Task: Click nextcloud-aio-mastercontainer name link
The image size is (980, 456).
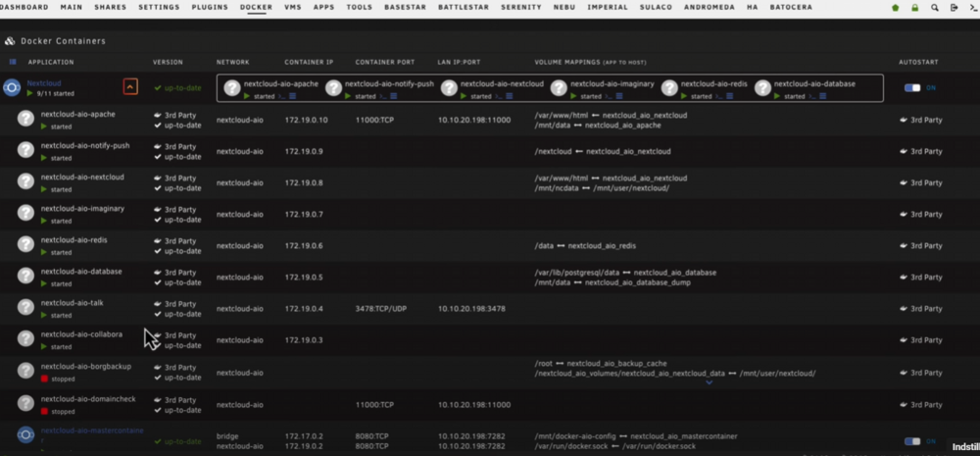Action: click(92, 435)
